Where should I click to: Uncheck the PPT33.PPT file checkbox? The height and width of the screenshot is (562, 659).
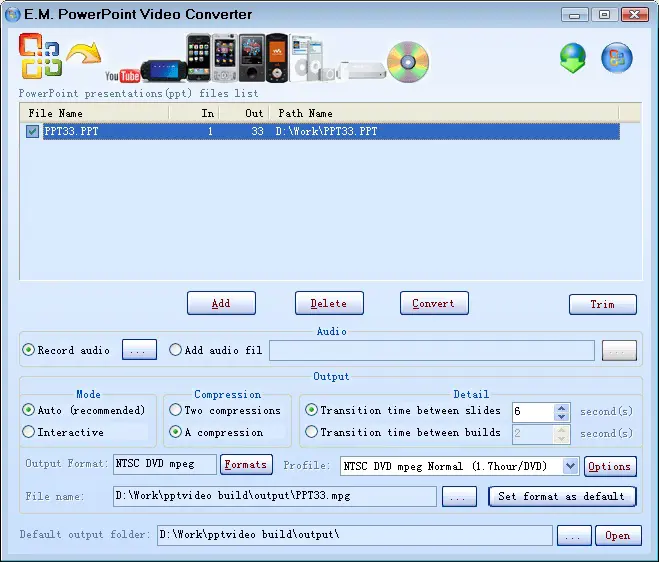[x=33, y=131]
